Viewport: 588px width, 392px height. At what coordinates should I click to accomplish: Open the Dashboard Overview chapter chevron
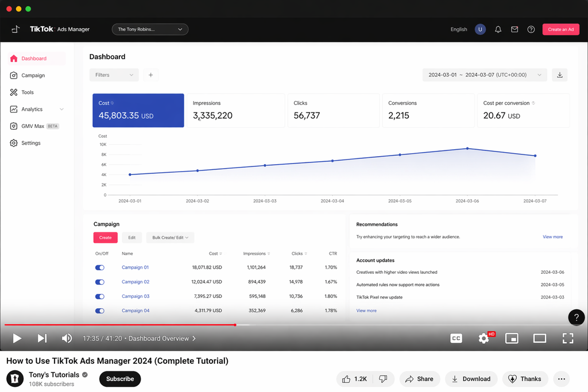tap(194, 339)
